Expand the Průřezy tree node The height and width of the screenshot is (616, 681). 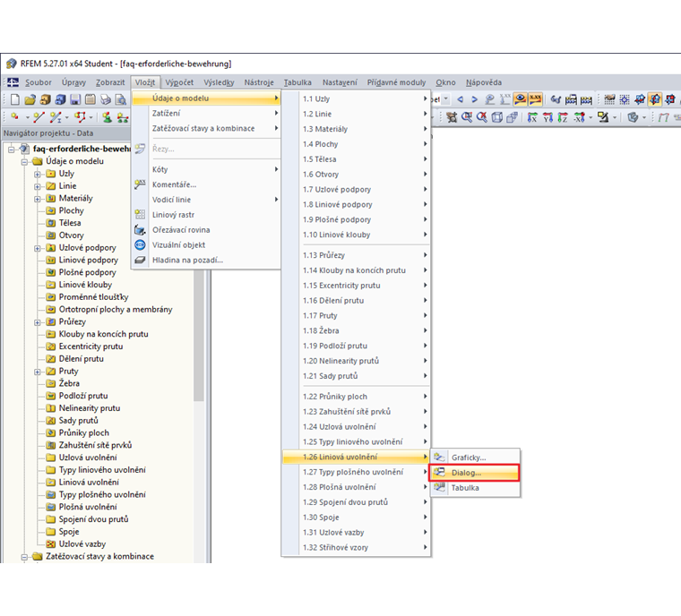[x=38, y=322]
